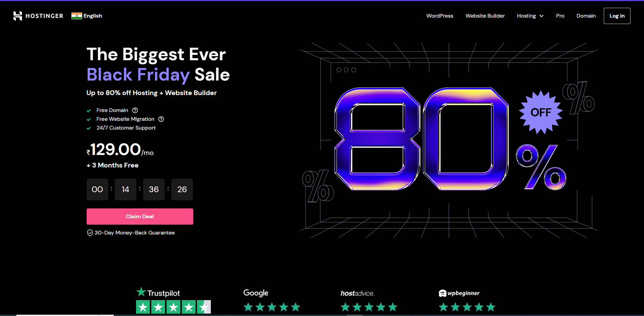
Task: Click the wpbeginner logo icon
Action: click(x=442, y=293)
